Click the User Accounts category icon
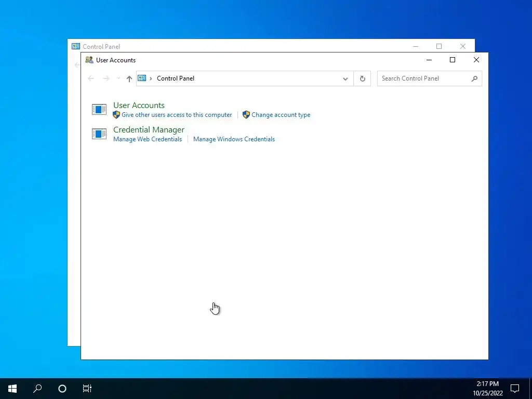 [x=99, y=110]
